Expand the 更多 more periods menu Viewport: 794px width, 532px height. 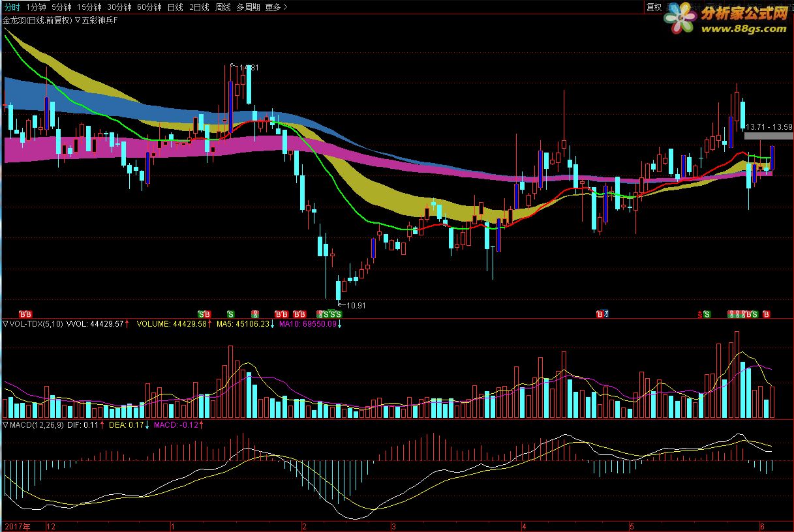[x=276, y=7]
